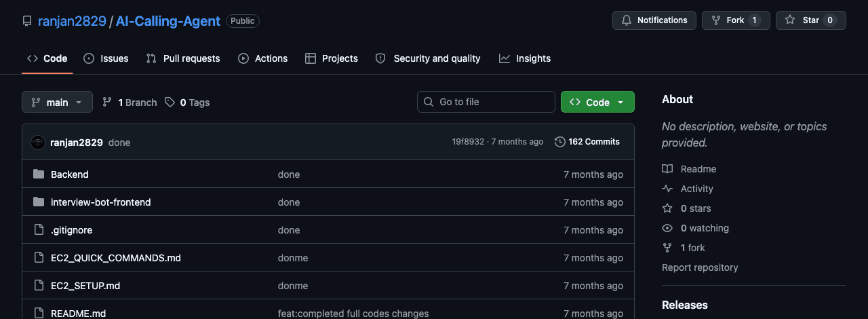View the 0 watching link

click(x=696, y=228)
